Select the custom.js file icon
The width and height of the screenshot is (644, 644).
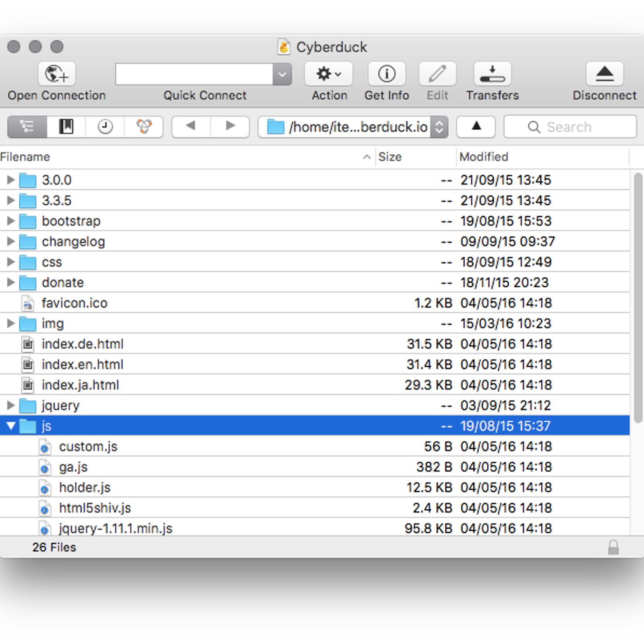(45, 447)
